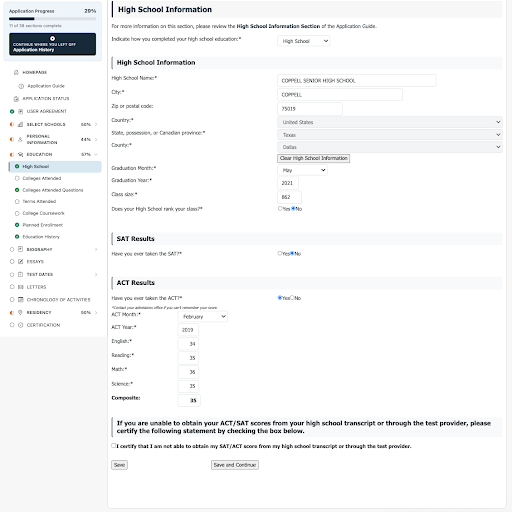The image size is (512, 512).
Task: Click the Test Dates calendar icon
Action: click(20, 274)
